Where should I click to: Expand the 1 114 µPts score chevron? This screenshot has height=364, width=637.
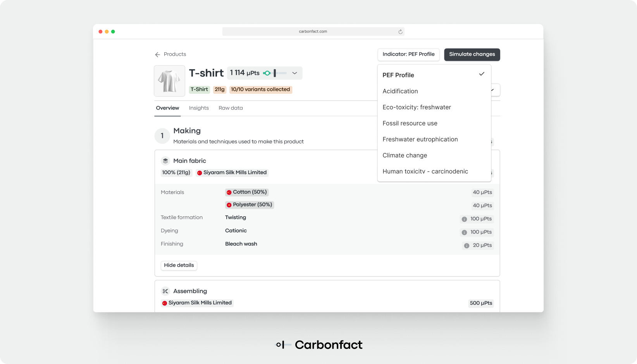point(294,73)
